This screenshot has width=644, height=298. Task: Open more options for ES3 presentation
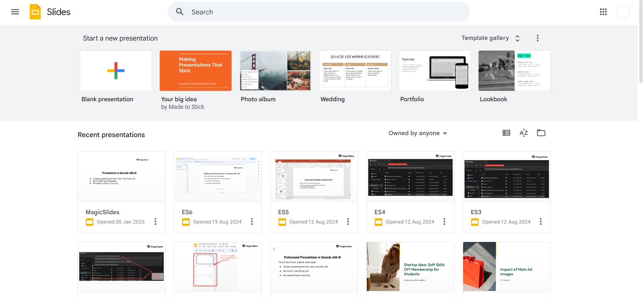(x=541, y=222)
